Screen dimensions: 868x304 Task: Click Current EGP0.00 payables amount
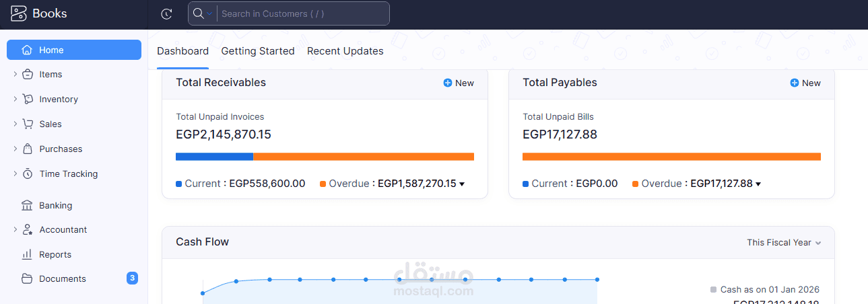click(597, 184)
